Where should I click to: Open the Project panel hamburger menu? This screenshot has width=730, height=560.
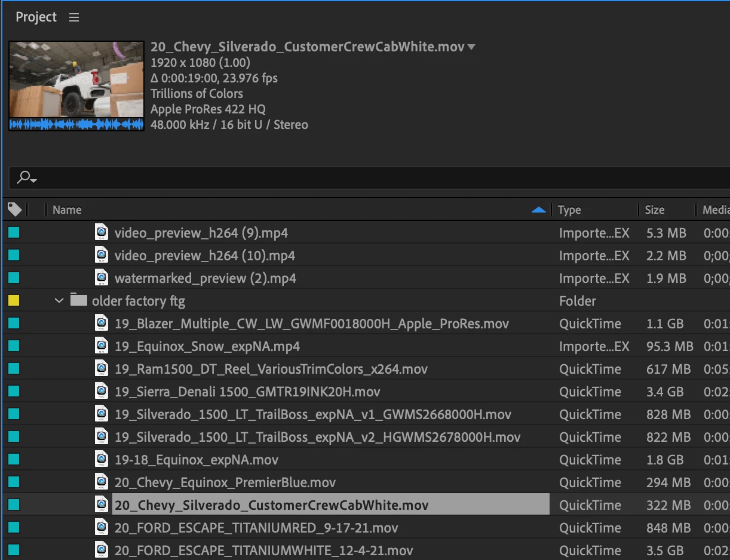[x=74, y=17]
